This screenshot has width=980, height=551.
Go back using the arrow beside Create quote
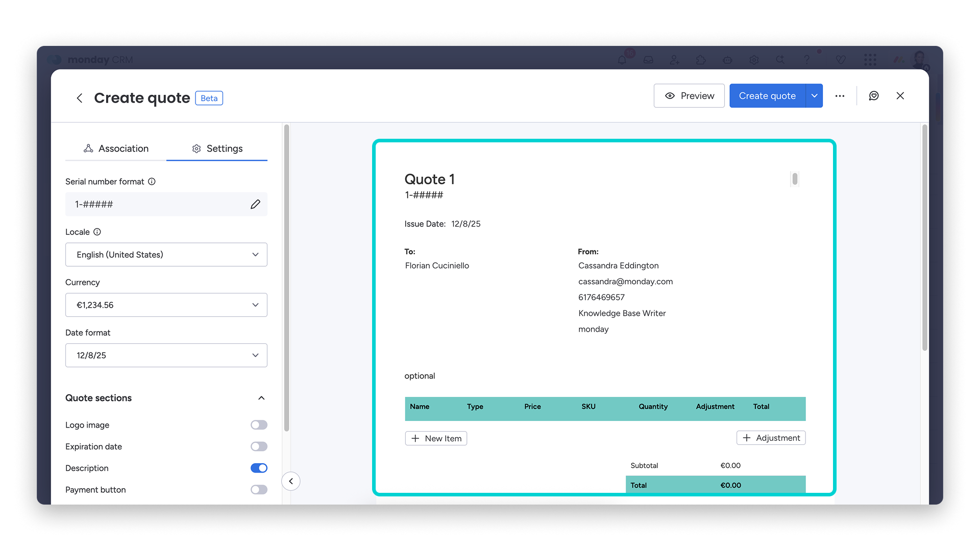point(80,97)
